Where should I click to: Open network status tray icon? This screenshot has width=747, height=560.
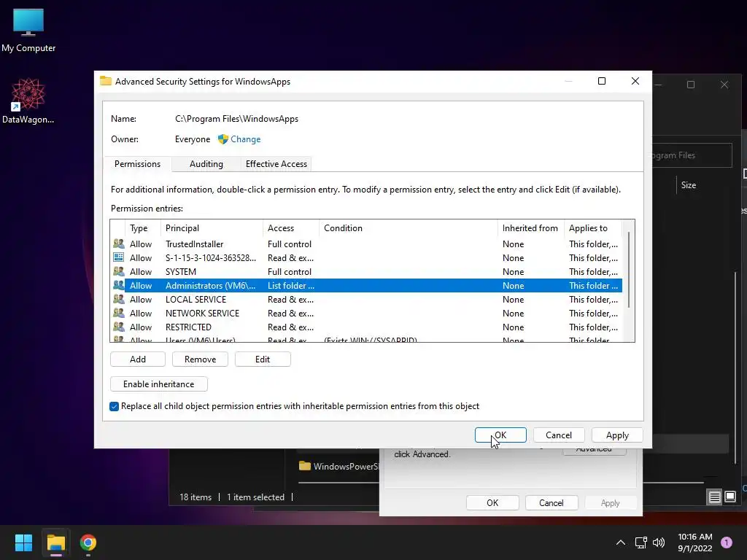point(640,542)
